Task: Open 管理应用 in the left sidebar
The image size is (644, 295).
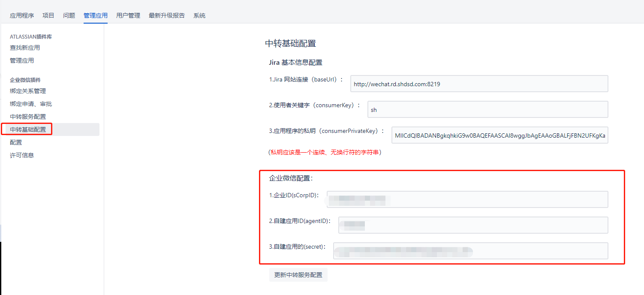Action: click(22, 60)
